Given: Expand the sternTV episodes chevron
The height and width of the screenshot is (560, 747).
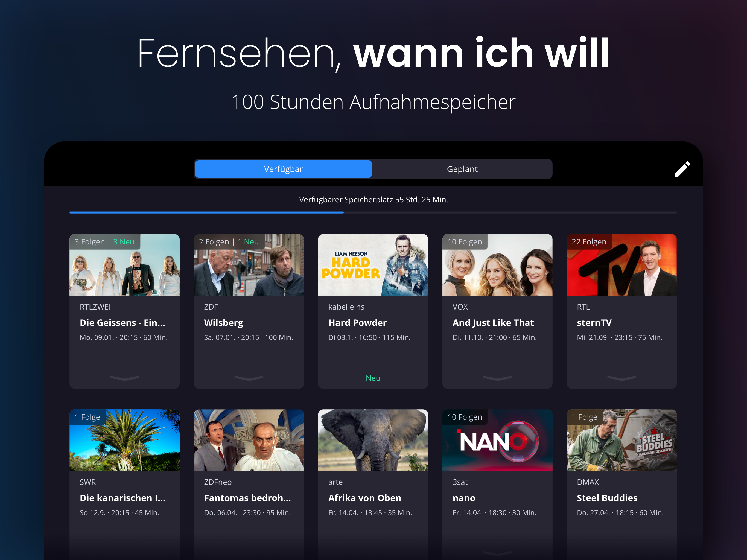Looking at the screenshot, I should coord(621,378).
